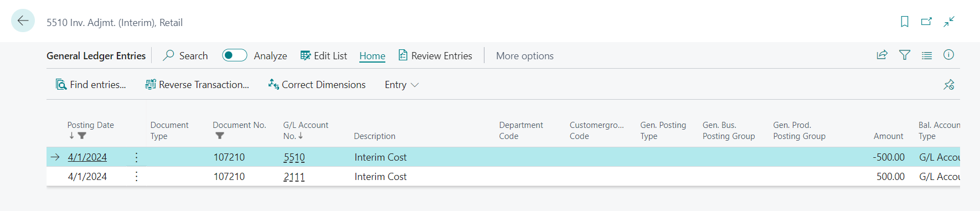This screenshot has height=211, width=980.
Task: Click Find entries... action
Action: point(91,84)
